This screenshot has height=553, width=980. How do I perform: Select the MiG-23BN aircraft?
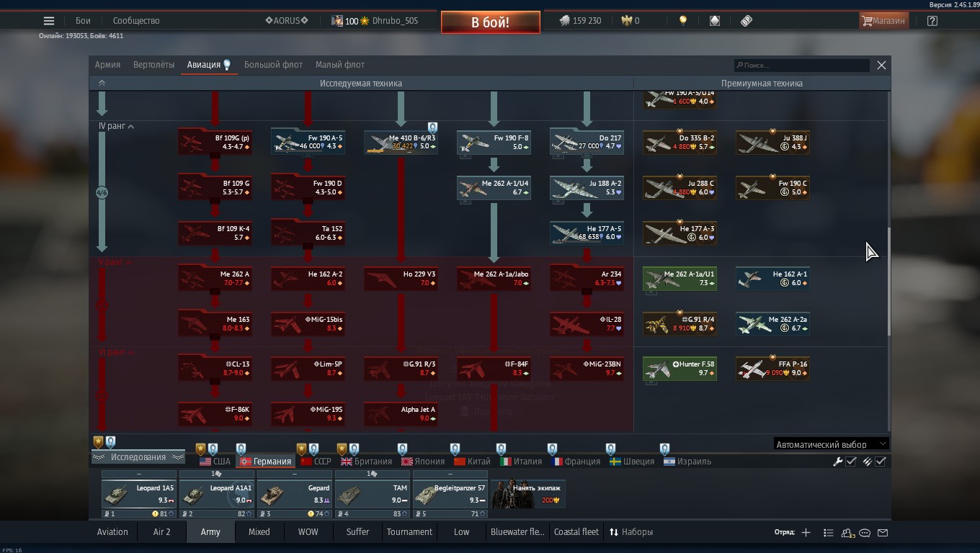coord(587,369)
